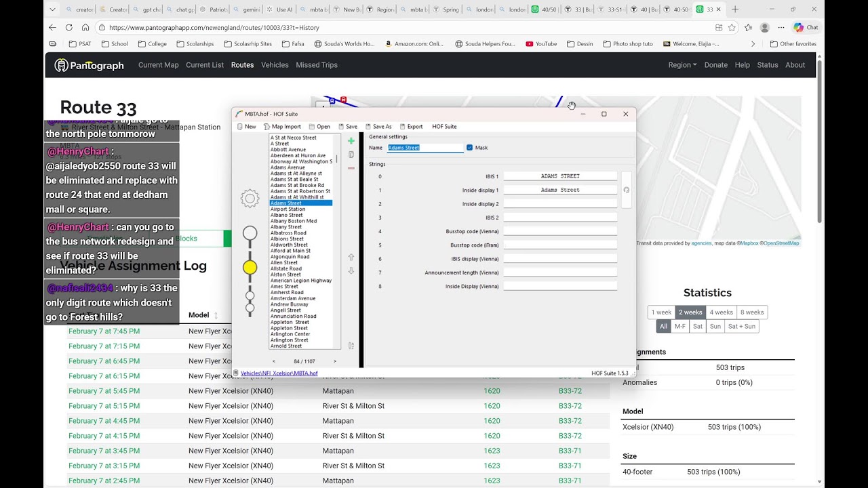This screenshot has width=868, height=488.
Task: Open the browser favorites list icon
Action: 748,28
